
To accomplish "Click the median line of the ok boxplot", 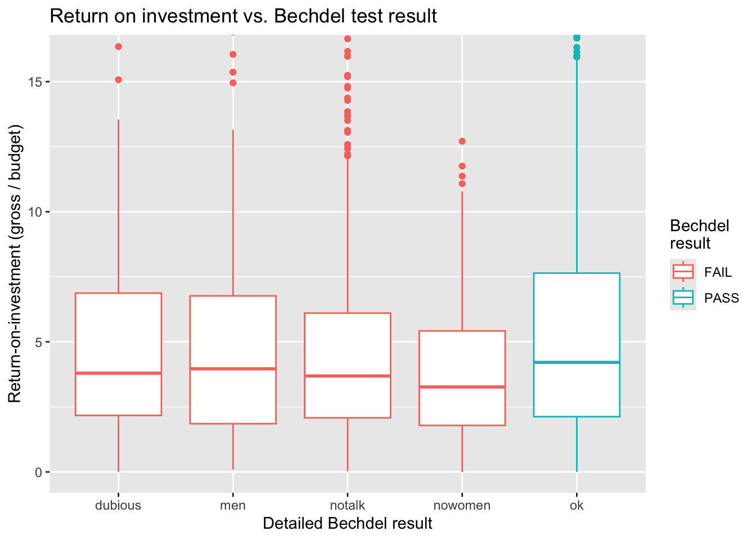I will tap(577, 362).
